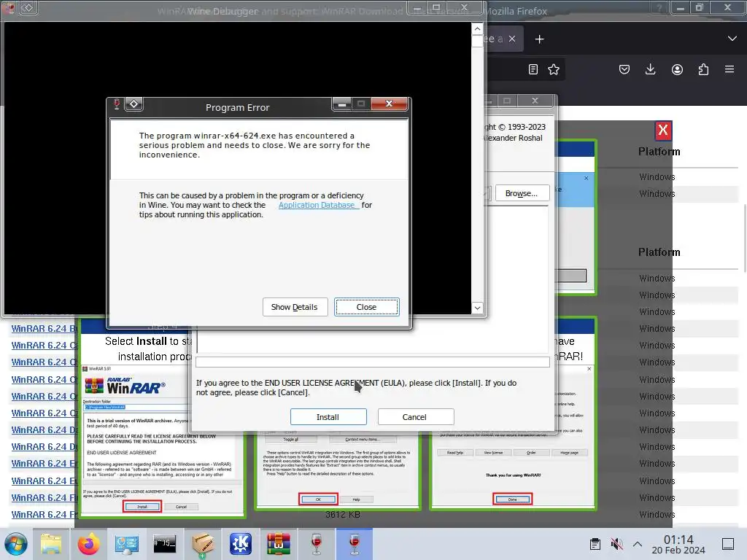Open Firefox reader view icon
The image size is (747, 560).
pos(533,69)
